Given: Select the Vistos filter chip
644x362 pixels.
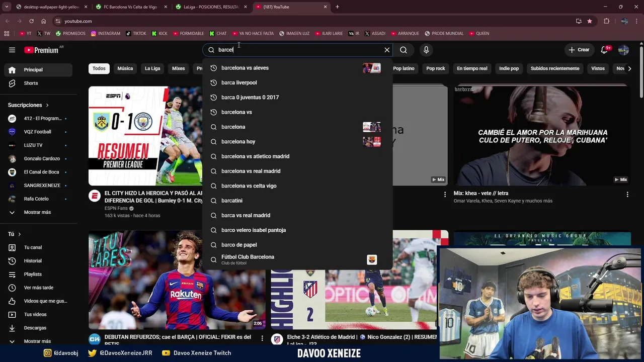Looking at the screenshot, I should pos(598,68).
